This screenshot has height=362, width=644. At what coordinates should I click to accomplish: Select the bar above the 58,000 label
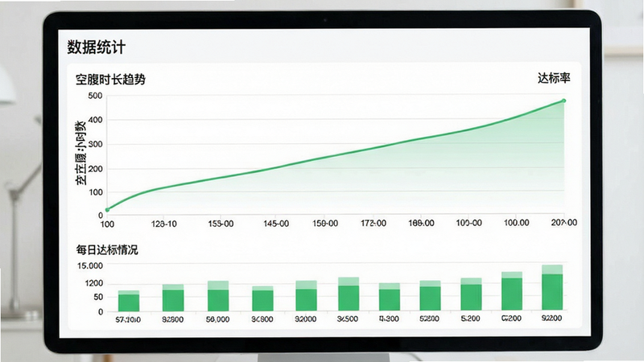(218, 296)
